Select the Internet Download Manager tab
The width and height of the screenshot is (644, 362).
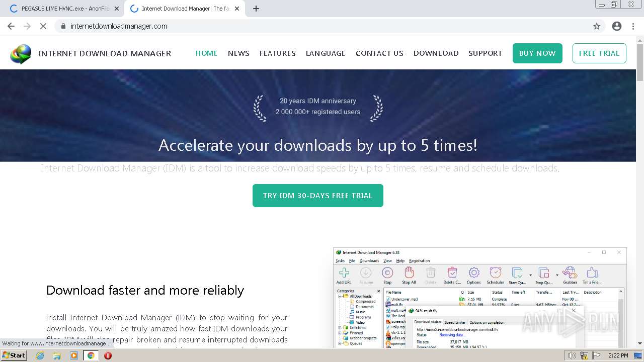click(x=184, y=9)
